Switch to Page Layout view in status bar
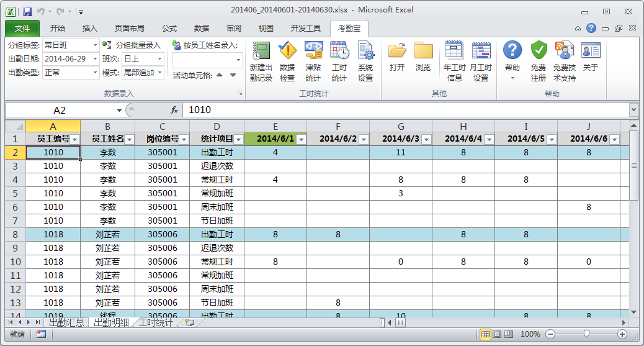Image resolution: width=644 pixels, height=346 pixels. tap(497, 334)
